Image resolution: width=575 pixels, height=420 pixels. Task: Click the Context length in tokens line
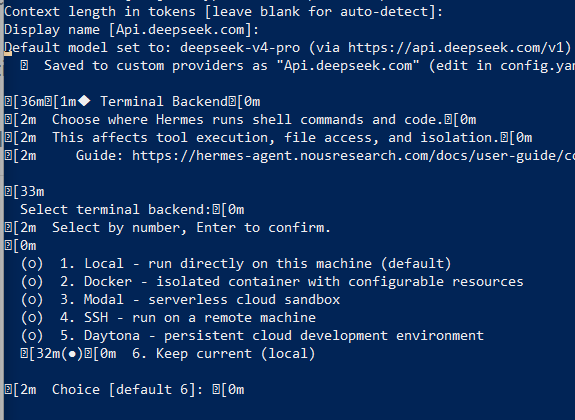point(224,12)
